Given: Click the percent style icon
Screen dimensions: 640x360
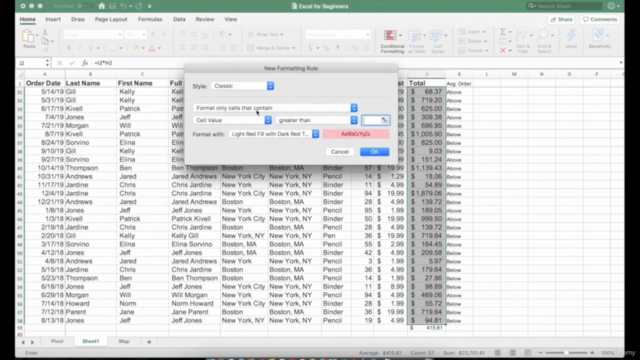Looking at the screenshot, I should point(327,48).
